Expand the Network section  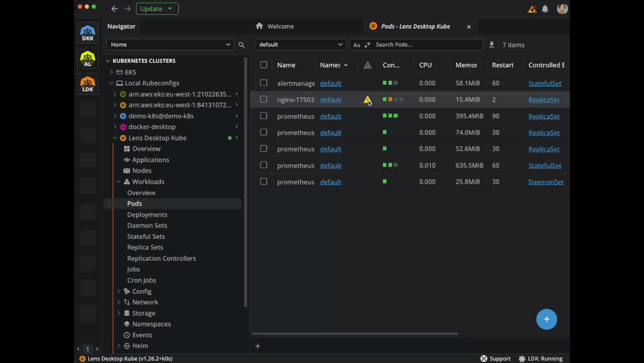[x=119, y=302]
